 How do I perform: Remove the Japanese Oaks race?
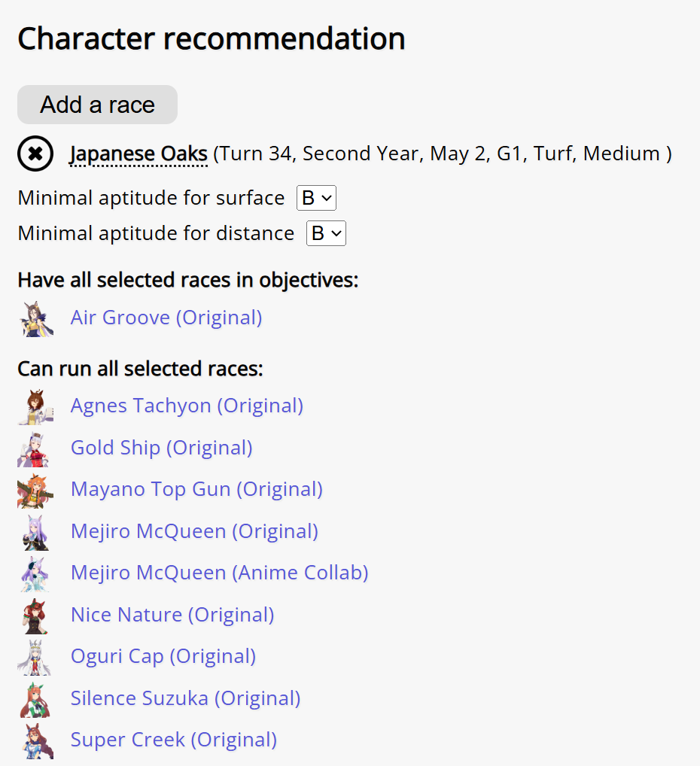pyautogui.click(x=35, y=154)
